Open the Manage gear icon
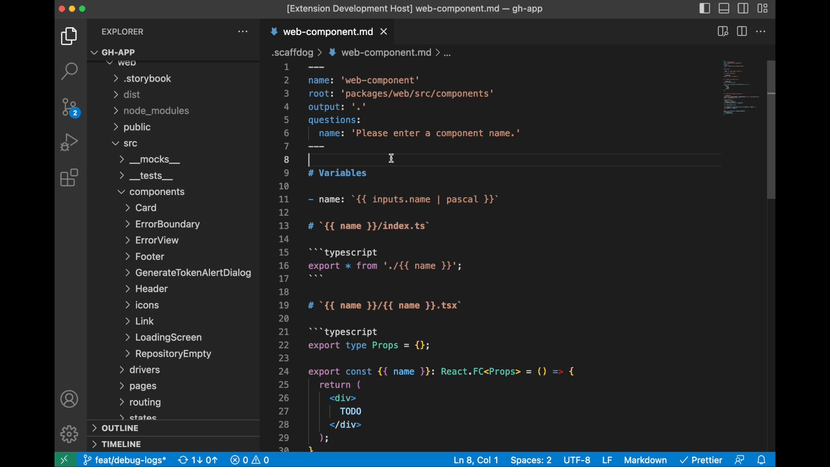Image resolution: width=830 pixels, height=467 pixels. (69, 434)
